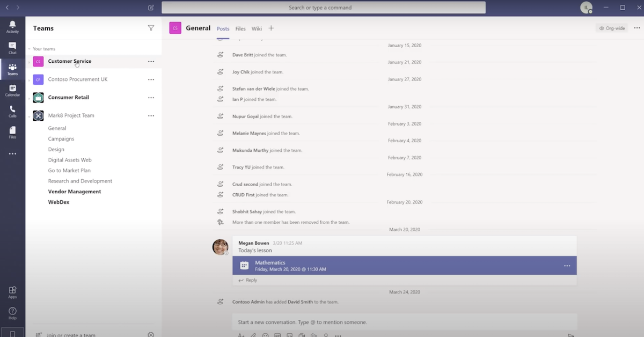Open more options for Consumer Retail
This screenshot has width=644, height=337.
[151, 98]
